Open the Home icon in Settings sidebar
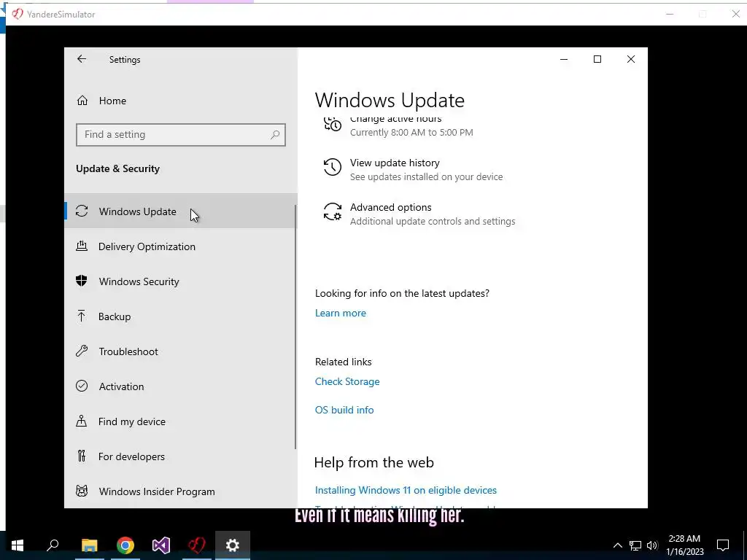 (x=82, y=101)
